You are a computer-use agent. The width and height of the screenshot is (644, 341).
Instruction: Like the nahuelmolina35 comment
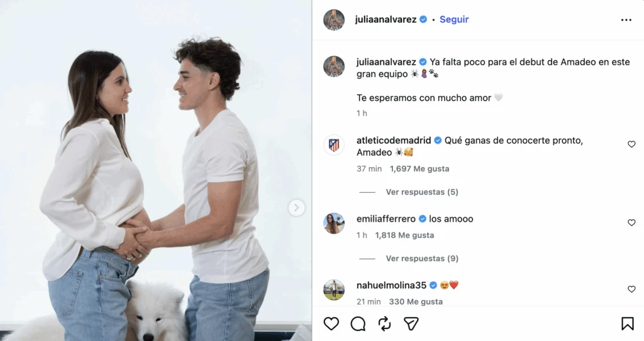[x=631, y=289]
